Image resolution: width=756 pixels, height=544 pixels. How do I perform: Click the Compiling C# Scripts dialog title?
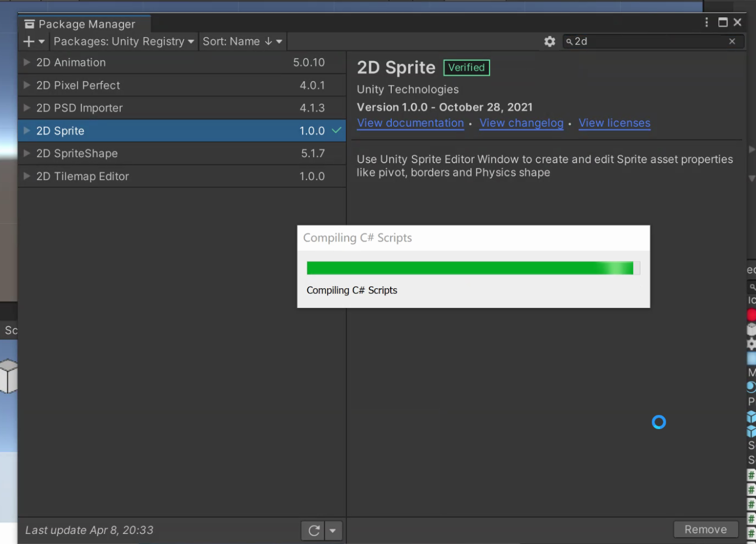[x=358, y=238]
